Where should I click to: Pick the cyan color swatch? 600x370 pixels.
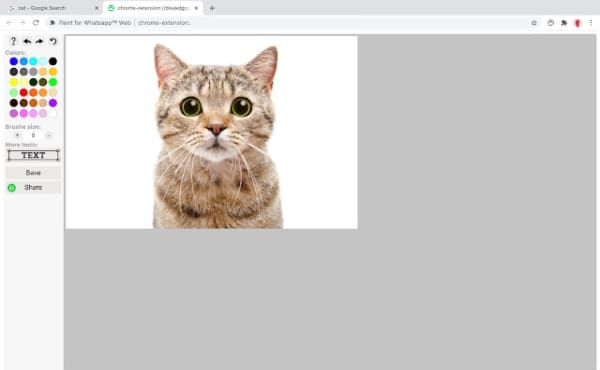coord(33,61)
